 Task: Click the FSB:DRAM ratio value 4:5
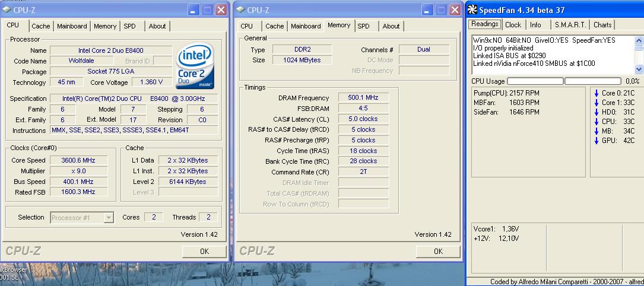click(363, 109)
